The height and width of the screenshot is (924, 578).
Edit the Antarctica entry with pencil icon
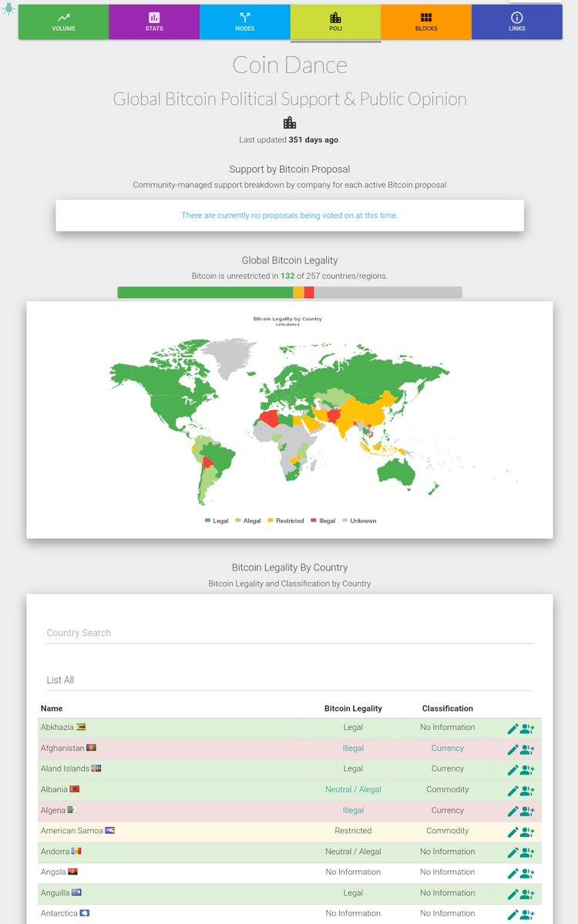513,915
